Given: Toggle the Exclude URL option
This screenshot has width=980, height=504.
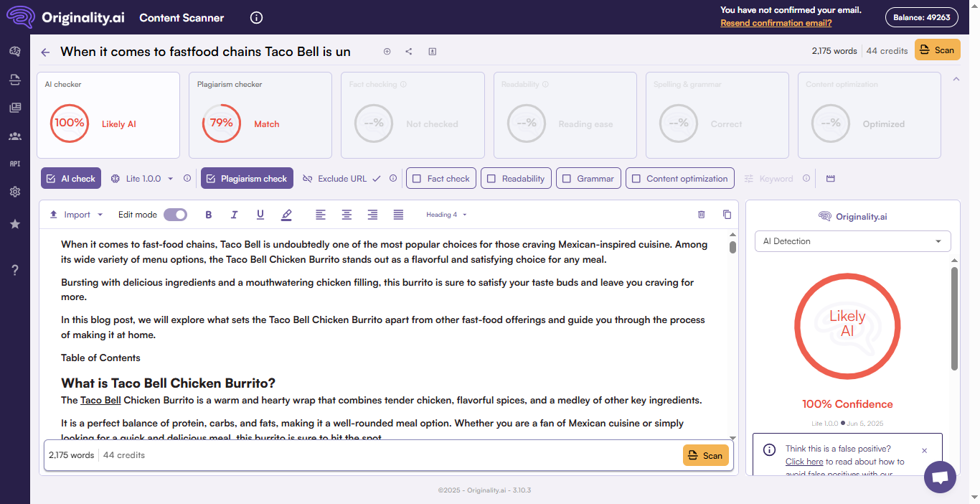Looking at the screenshot, I should [x=341, y=178].
